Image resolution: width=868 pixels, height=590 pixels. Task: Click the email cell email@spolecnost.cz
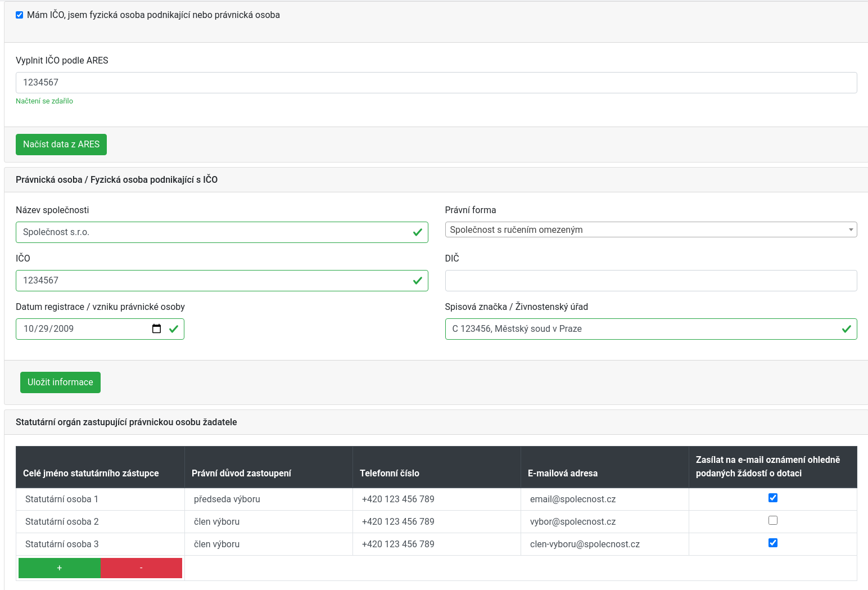(572, 499)
